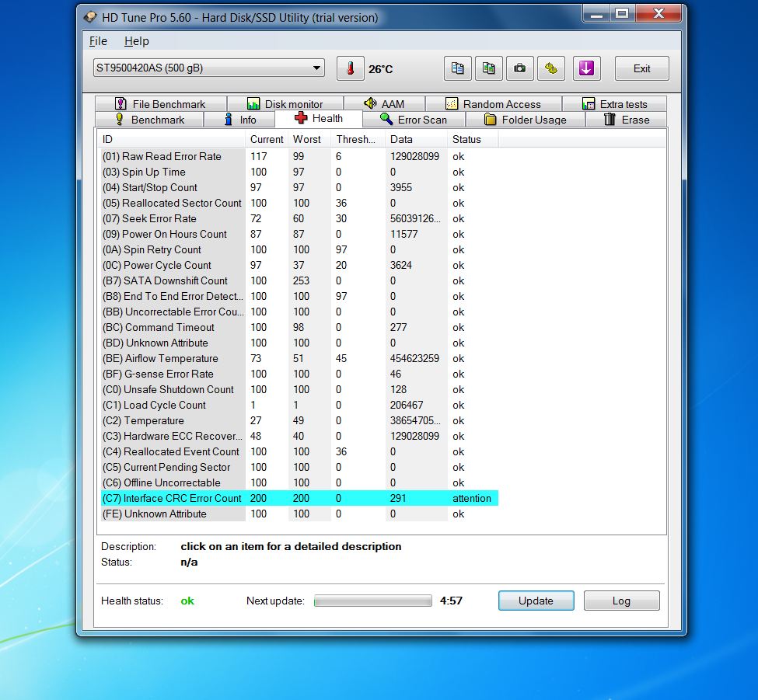Click the ID column header
Viewport: 758px width, 700px height.
click(172, 140)
